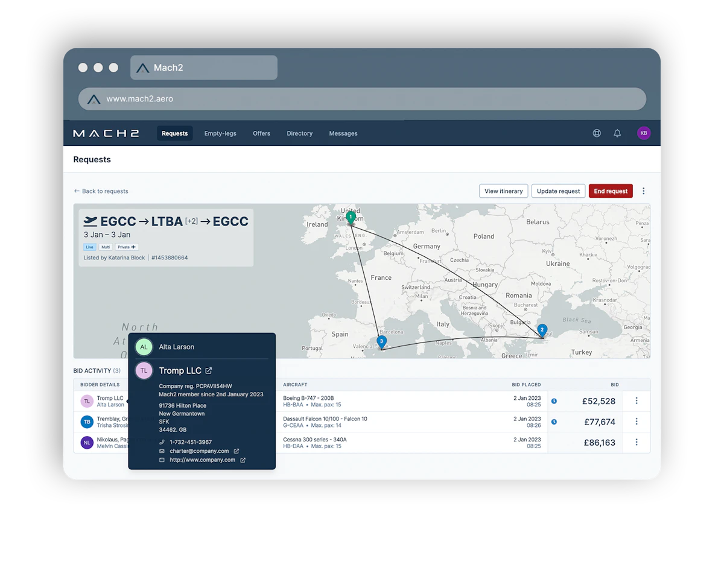The image size is (724, 588).
Task: Click the Mach2 logo in navigation bar
Action: click(106, 133)
